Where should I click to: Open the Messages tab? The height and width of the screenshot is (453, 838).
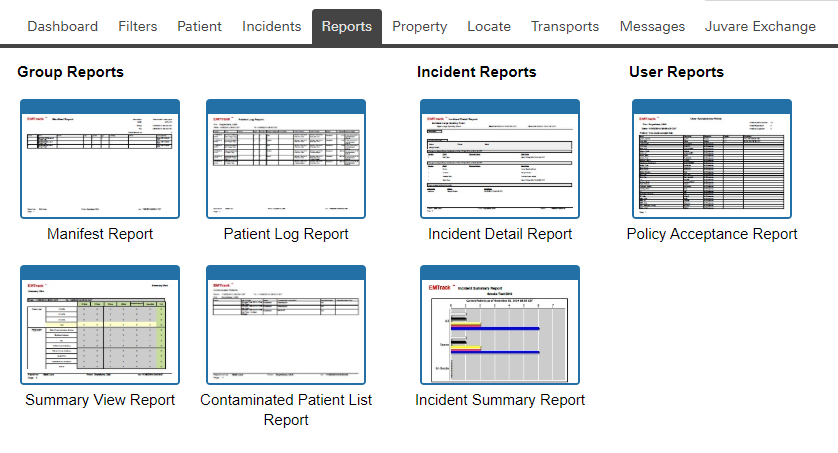tap(652, 26)
